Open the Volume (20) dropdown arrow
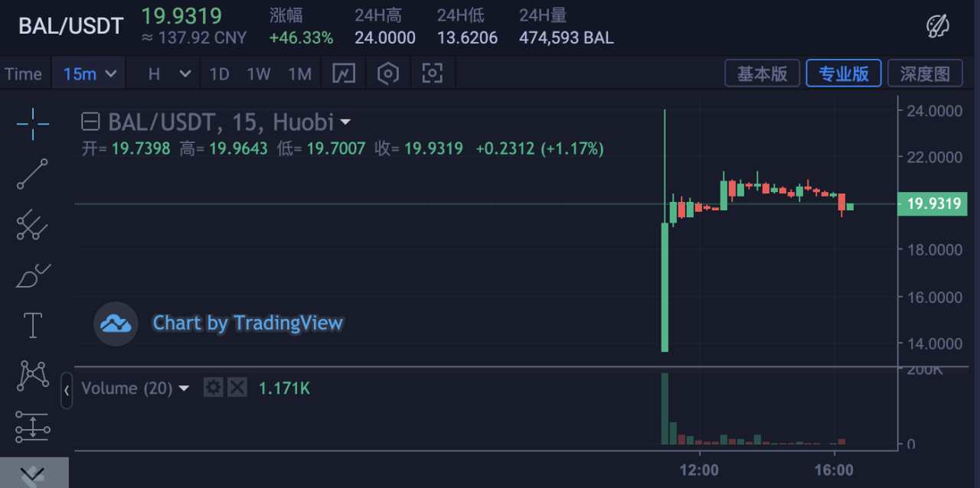The height and width of the screenshot is (488, 980). 184,389
